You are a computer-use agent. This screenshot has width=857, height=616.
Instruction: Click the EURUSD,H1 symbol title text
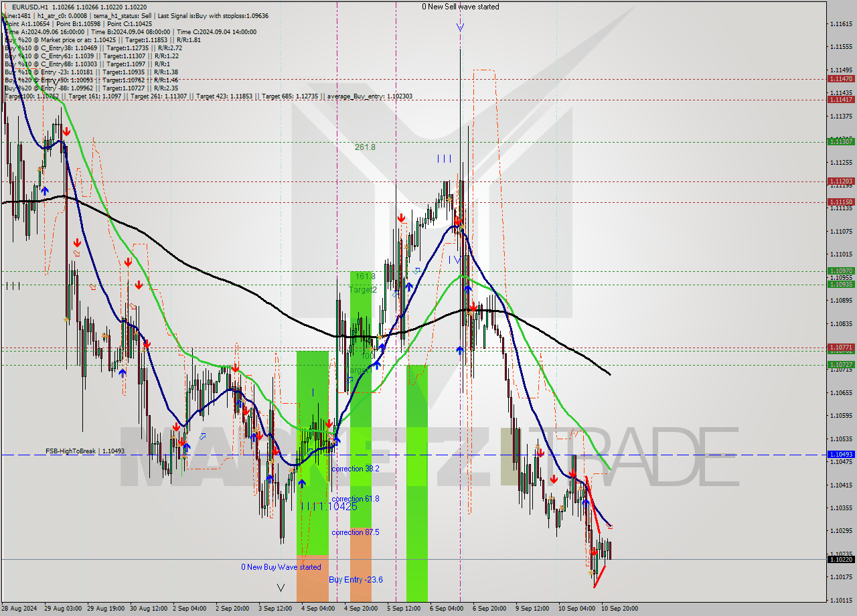coord(29,7)
